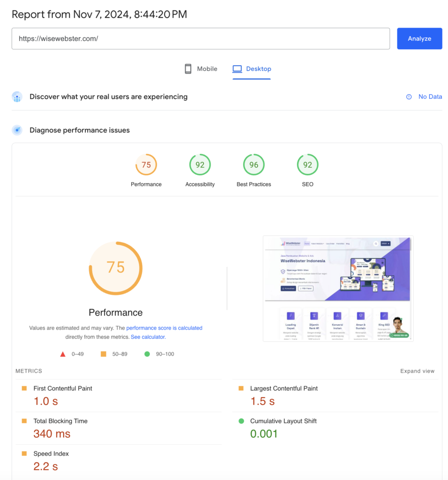Screen dimensions: 448x480
Task: Click the No Data link
Action: point(430,97)
